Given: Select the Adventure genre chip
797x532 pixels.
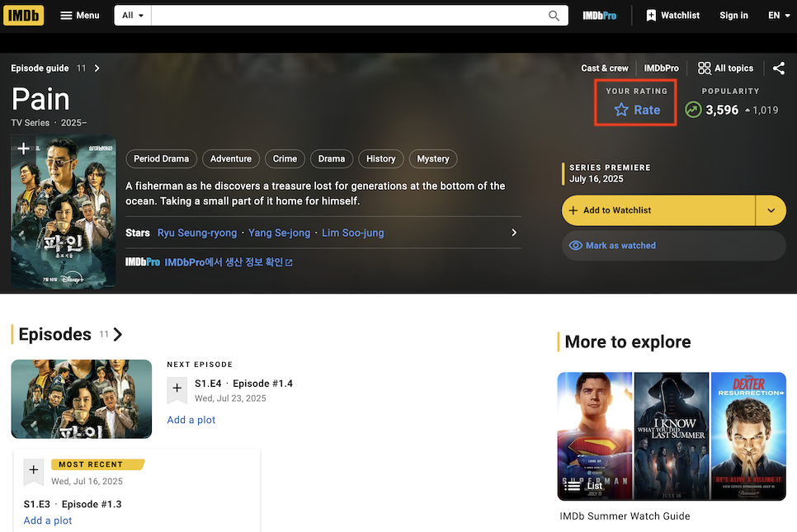Looking at the screenshot, I should [x=231, y=159].
